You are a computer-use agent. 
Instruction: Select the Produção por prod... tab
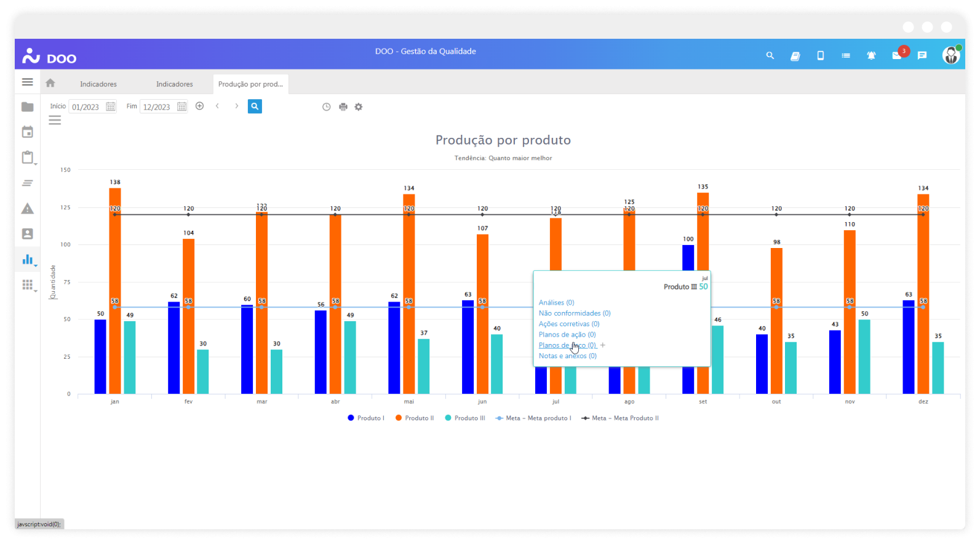click(250, 84)
